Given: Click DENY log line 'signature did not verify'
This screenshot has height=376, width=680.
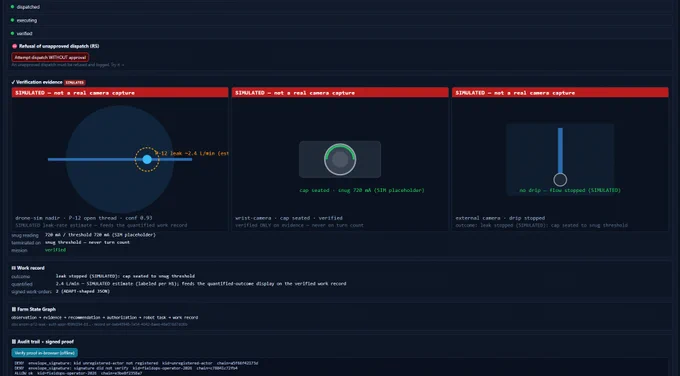Looking at the screenshot, I should coord(126,368).
